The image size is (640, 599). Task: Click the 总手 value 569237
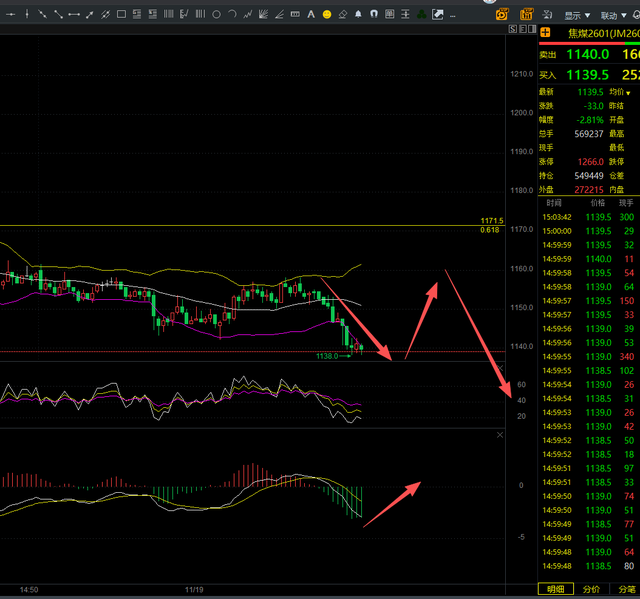[589, 134]
